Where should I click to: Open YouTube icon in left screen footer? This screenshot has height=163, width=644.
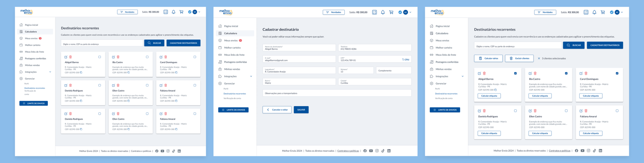(162, 151)
